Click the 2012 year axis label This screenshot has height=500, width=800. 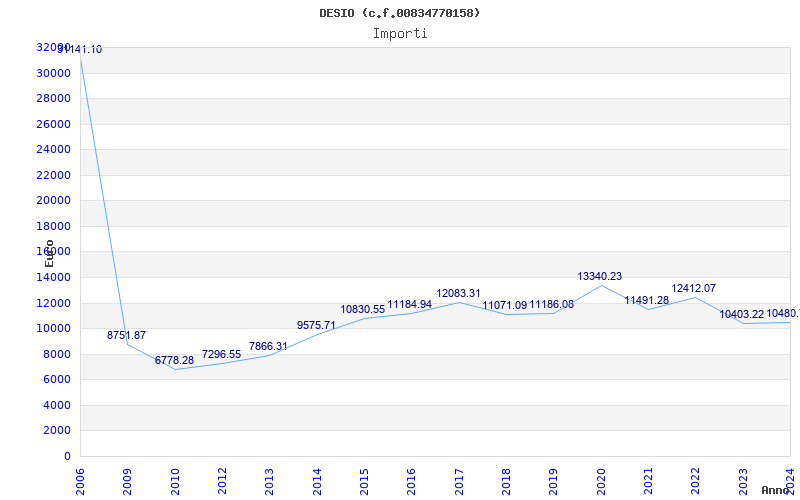click(222, 481)
